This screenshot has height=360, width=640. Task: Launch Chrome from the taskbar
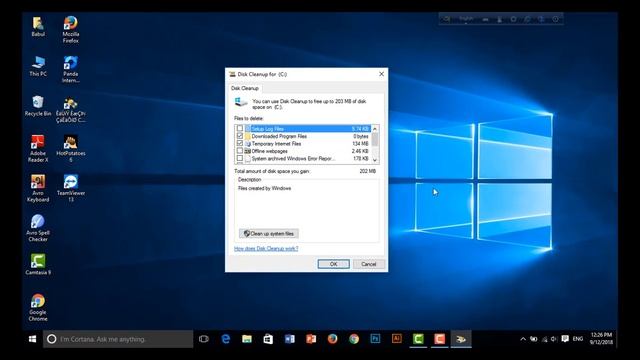tap(354, 339)
